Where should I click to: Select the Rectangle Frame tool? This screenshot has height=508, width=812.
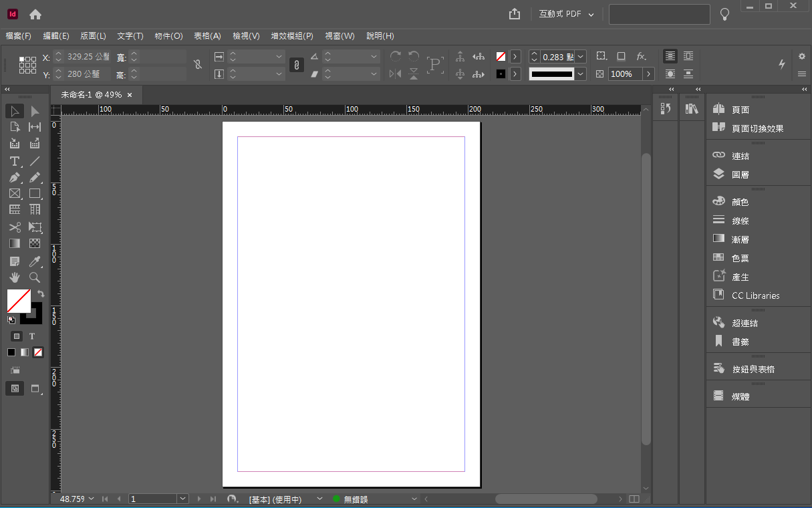click(15, 194)
